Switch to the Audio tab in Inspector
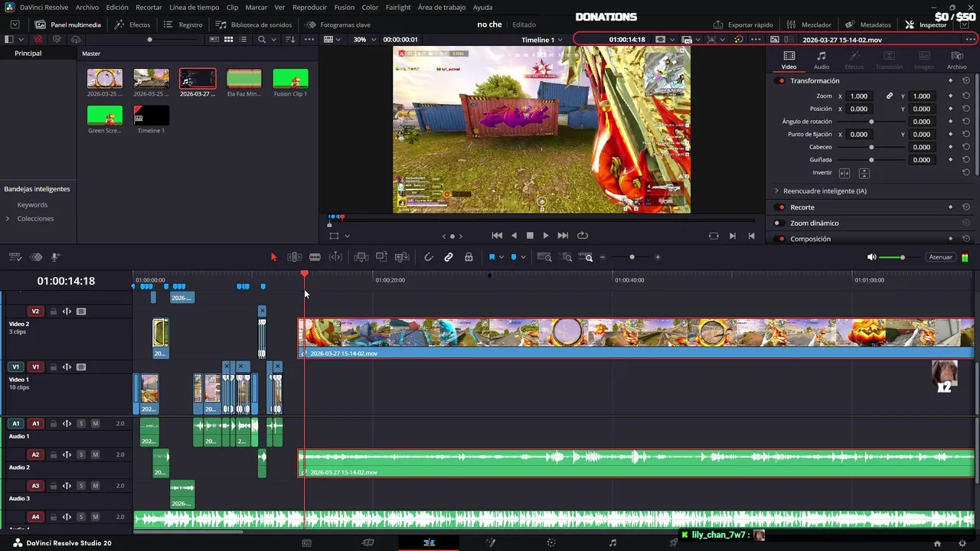The image size is (980, 551). (x=822, y=60)
